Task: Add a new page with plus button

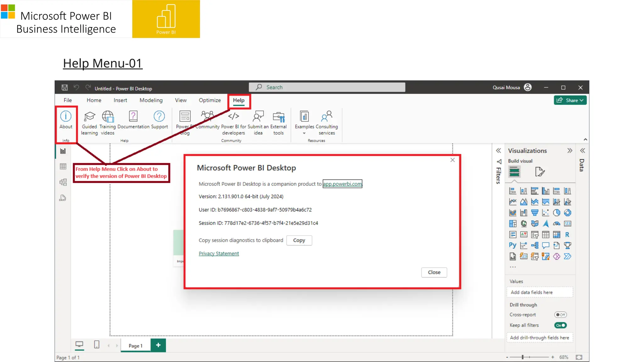Action: (158, 345)
